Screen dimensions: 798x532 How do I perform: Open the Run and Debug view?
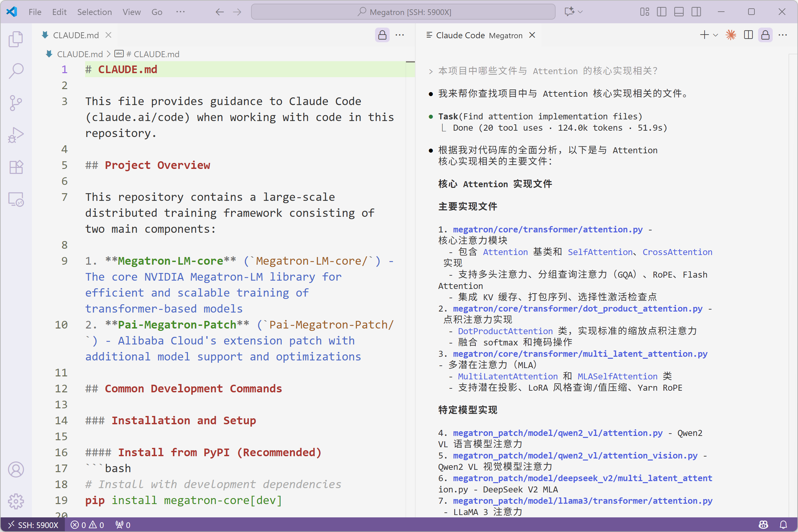pyautogui.click(x=16, y=135)
